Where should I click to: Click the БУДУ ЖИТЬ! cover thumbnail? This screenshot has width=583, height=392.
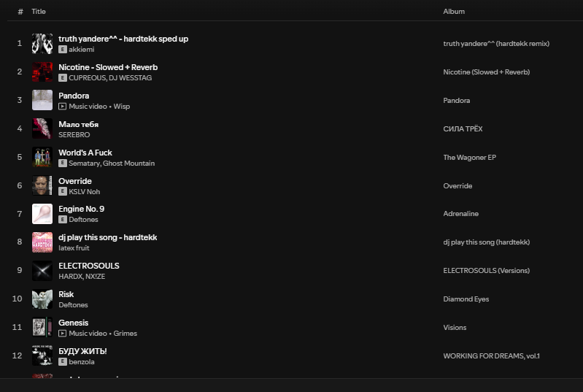pos(42,356)
